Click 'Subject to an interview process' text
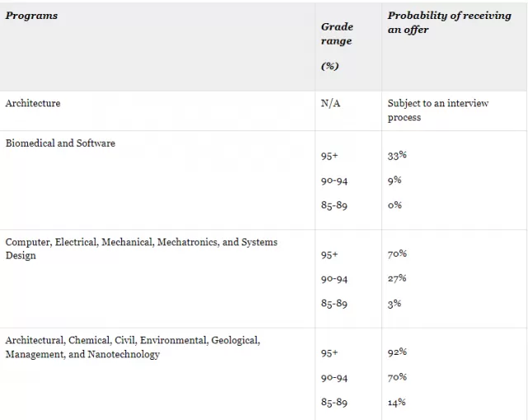This screenshot has height=420, width=528. tap(438, 110)
